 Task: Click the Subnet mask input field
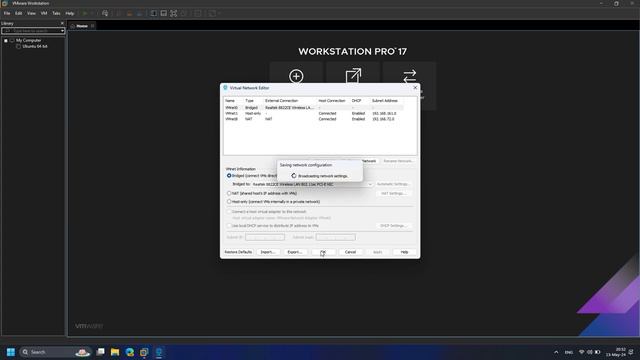point(336,237)
